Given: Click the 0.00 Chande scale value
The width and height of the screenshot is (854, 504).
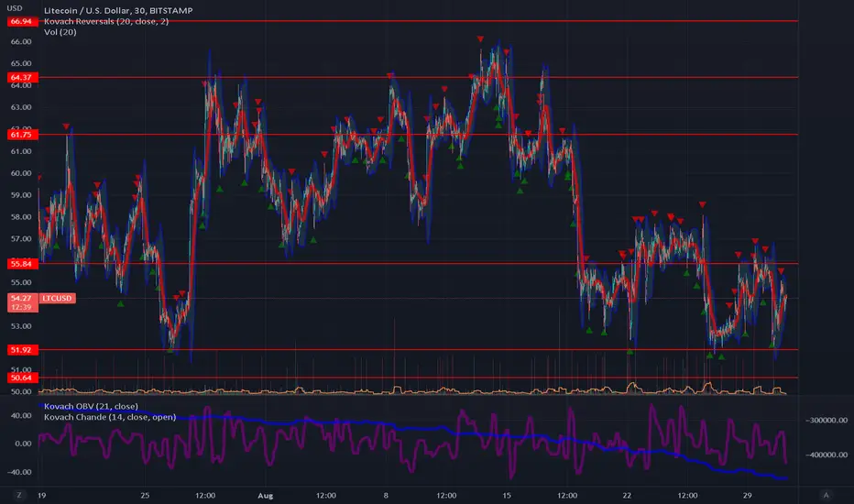Looking at the screenshot, I should (x=24, y=444).
